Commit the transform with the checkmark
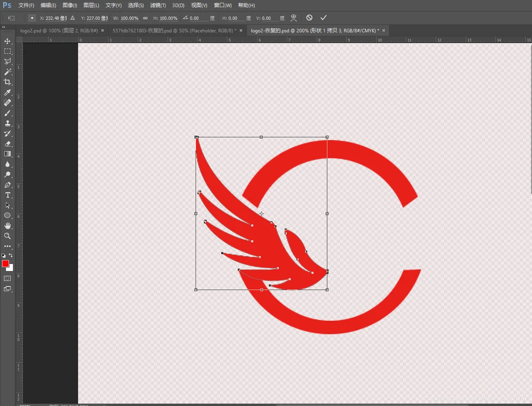 coord(323,18)
